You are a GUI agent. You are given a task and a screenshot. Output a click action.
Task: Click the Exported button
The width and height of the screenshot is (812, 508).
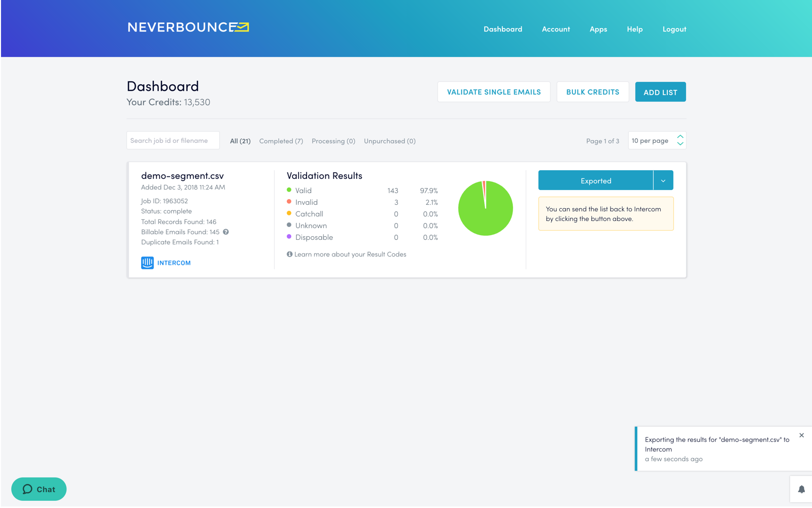596,180
